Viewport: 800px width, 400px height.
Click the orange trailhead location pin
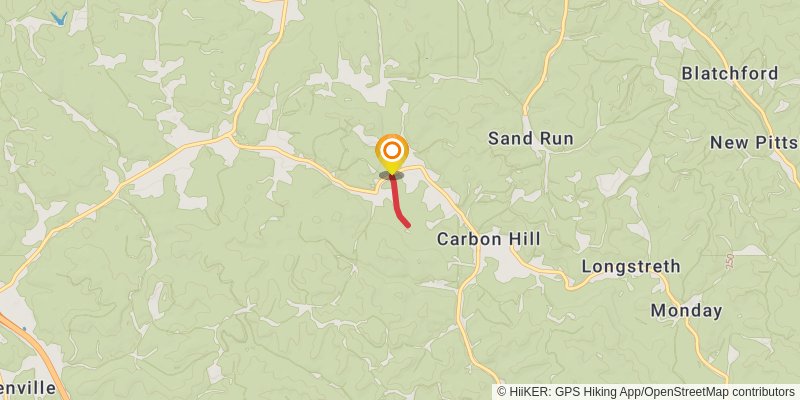[x=392, y=154]
